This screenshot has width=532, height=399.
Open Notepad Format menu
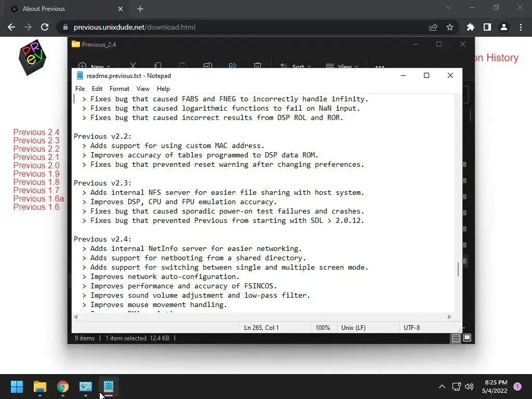119,88
